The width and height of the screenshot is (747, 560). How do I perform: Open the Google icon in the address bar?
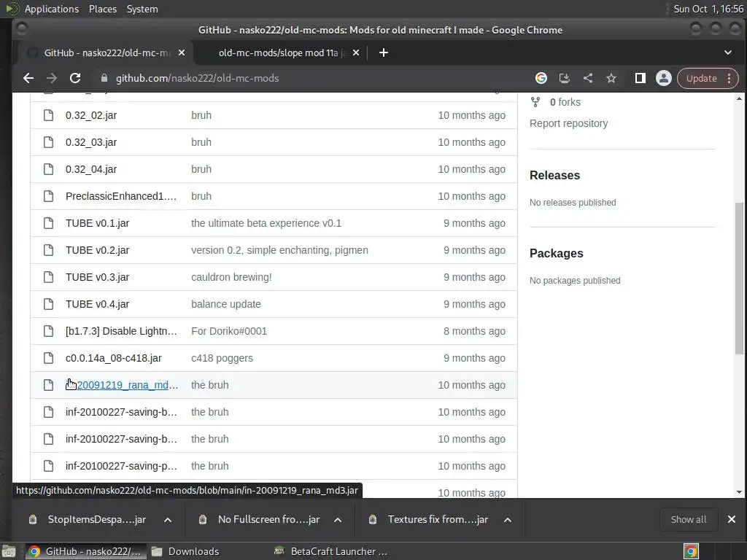point(541,79)
